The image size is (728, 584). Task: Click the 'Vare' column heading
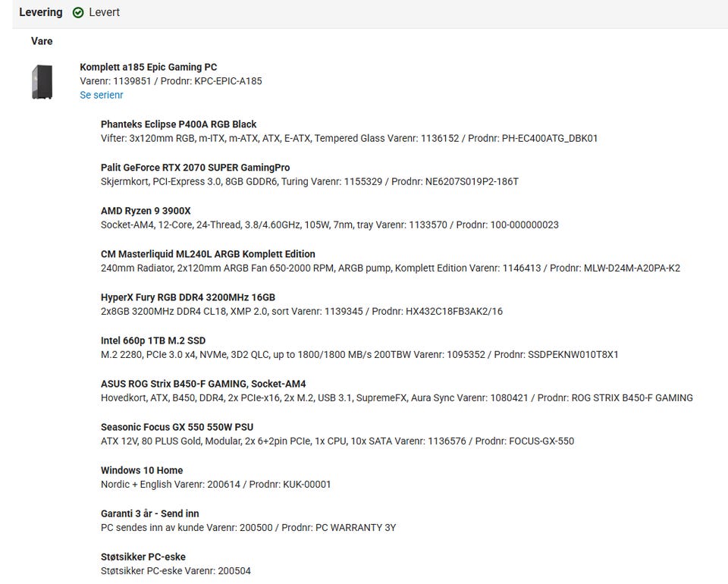(x=42, y=41)
